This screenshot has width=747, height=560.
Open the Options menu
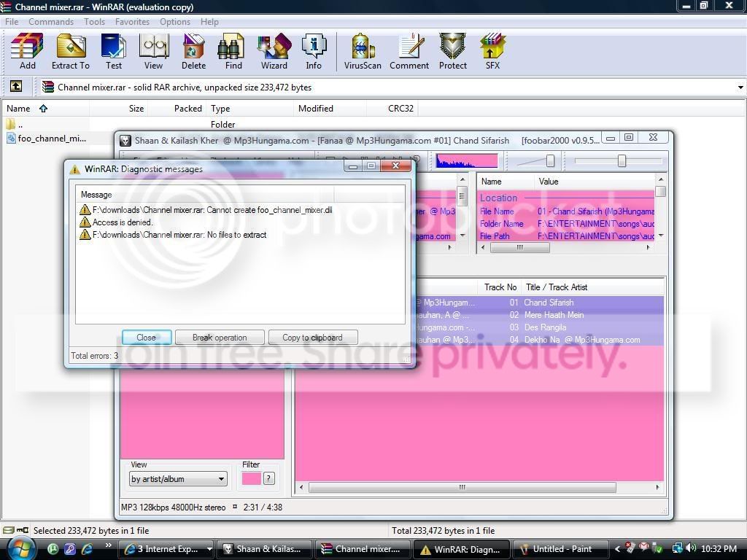point(175,22)
